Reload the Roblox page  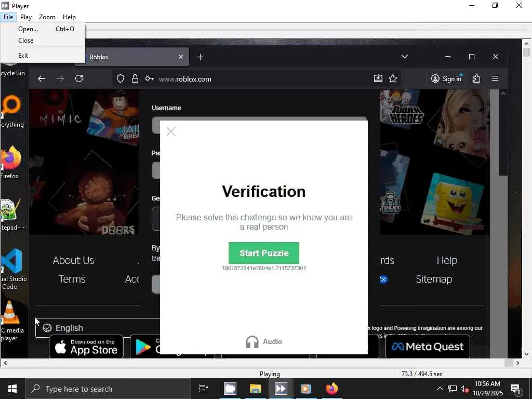coord(79,79)
